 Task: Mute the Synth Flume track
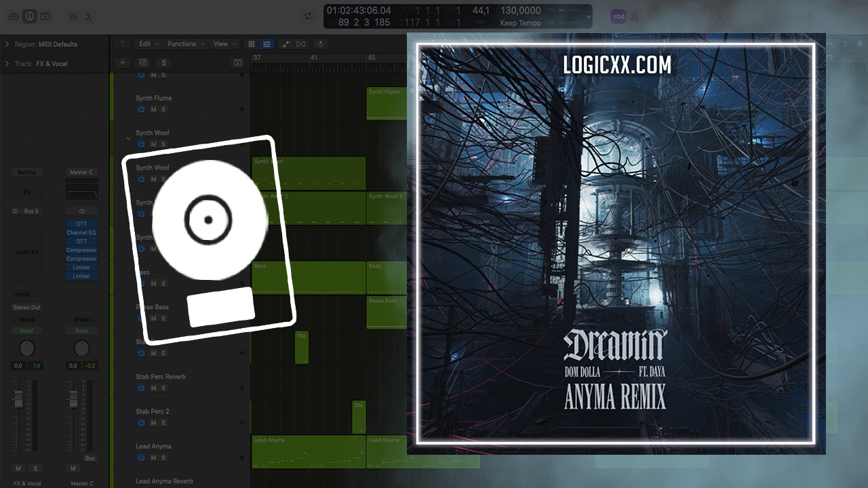click(153, 109)
